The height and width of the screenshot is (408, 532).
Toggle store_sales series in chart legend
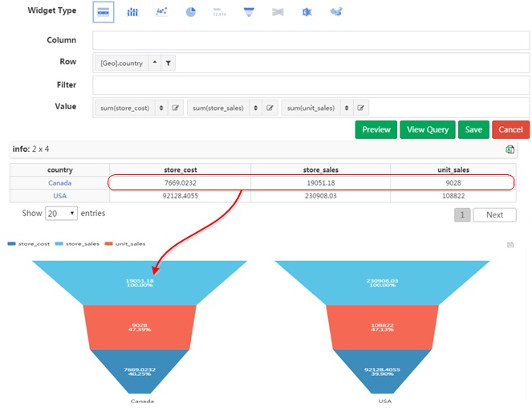[x=78, y=243]
